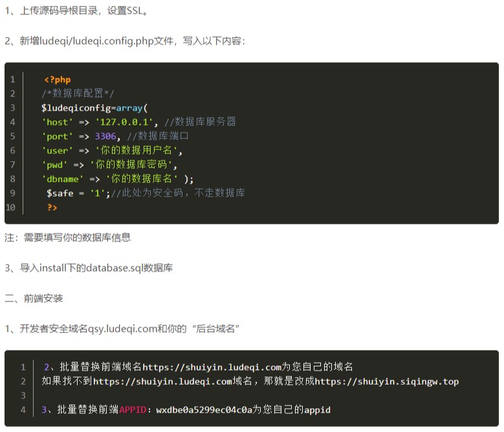Click the comment '此处为安全码，不走数据库'

click(183, 193)
